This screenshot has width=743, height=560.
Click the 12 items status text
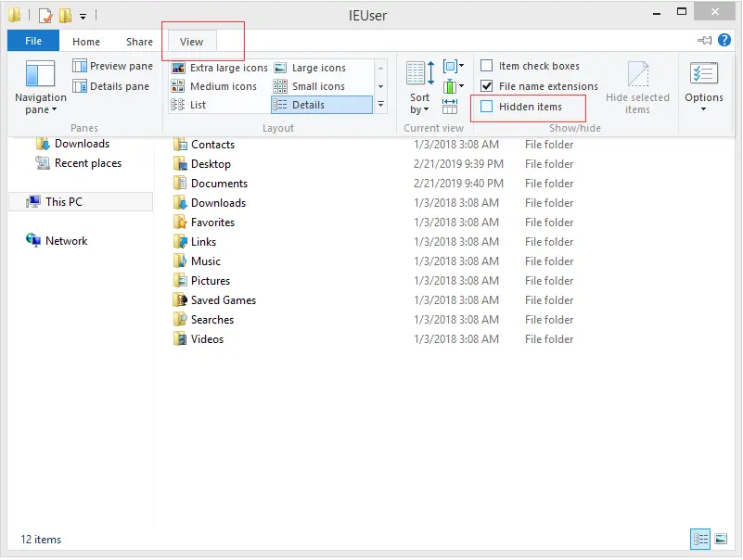click(x=41, y=540)
